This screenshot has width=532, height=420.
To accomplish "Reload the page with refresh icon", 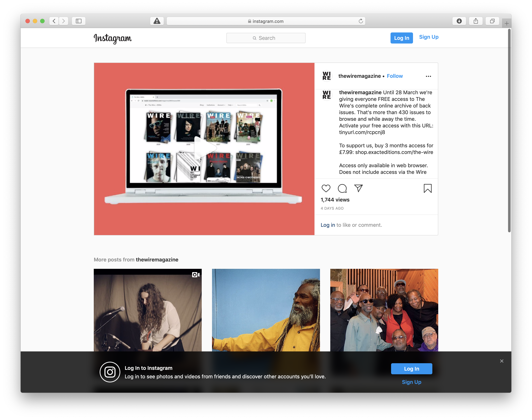I will click(x=360, y=21).
